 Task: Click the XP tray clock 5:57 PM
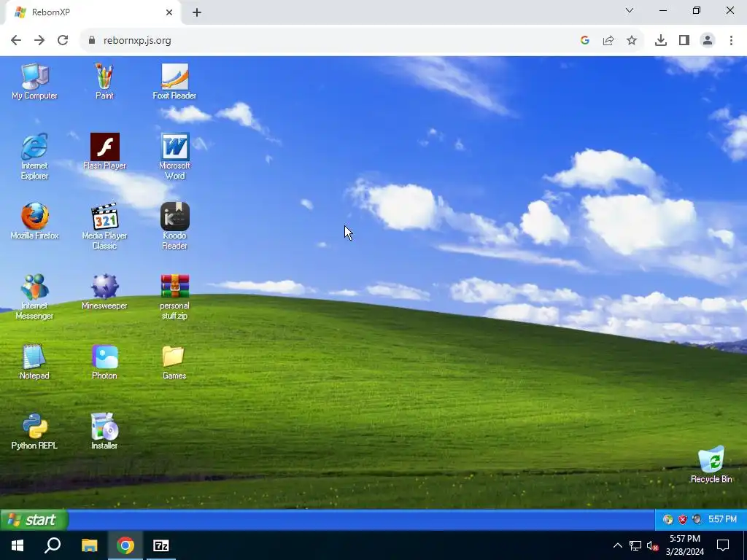[x=722, y=519]
